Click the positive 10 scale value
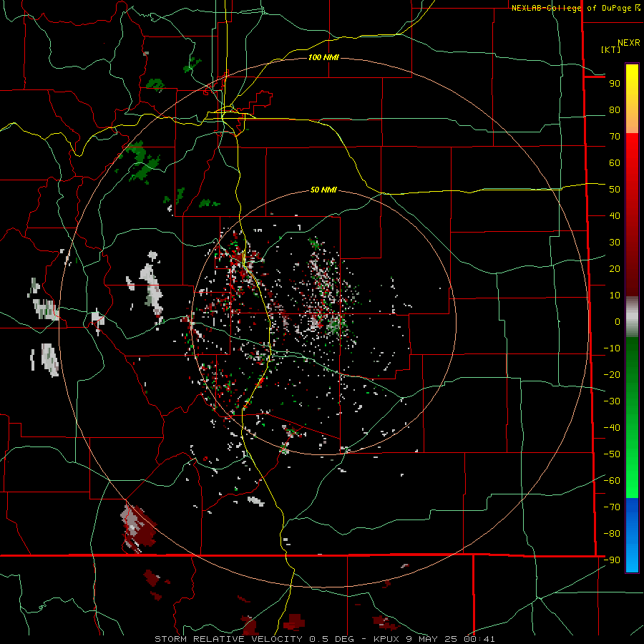This screenshot has height=644, width=644. (x=615, y=296)
